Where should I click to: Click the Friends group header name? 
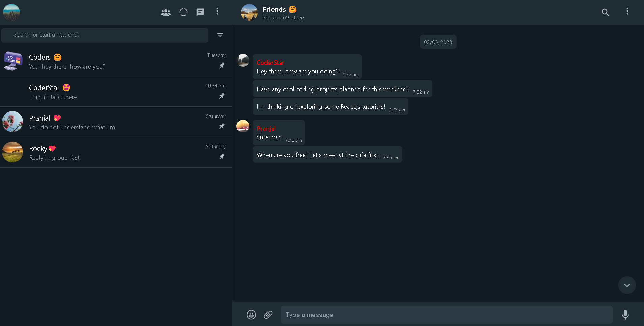pyautogui.click(x=274, y=9)
